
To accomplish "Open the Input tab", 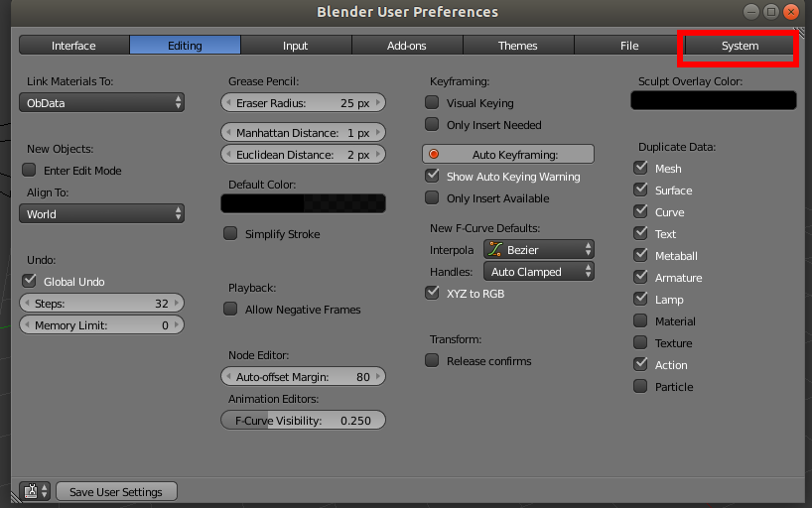I will [x=296, y=45].
